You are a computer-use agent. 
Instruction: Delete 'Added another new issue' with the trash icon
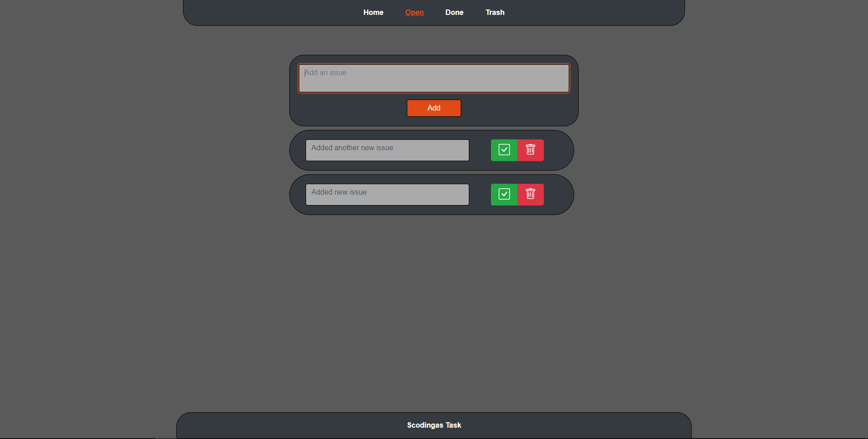530,150
